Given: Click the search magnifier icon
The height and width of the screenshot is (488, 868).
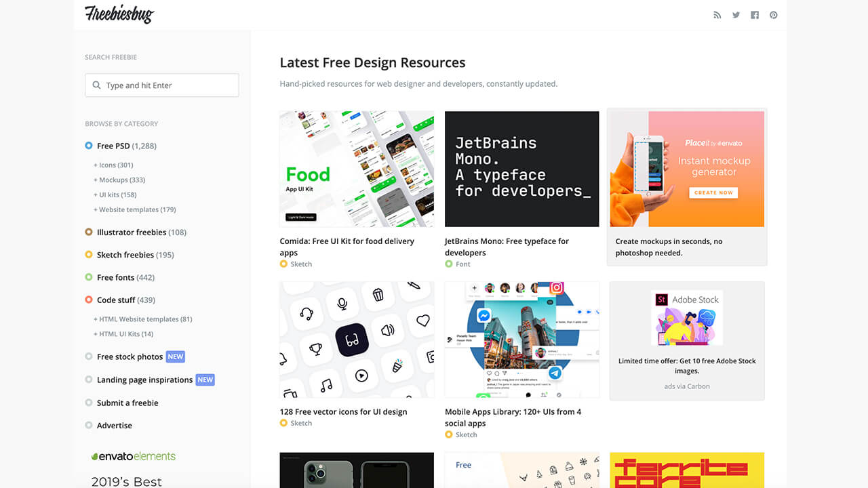Looking at the screenshot, I should (x=96, y=85).
